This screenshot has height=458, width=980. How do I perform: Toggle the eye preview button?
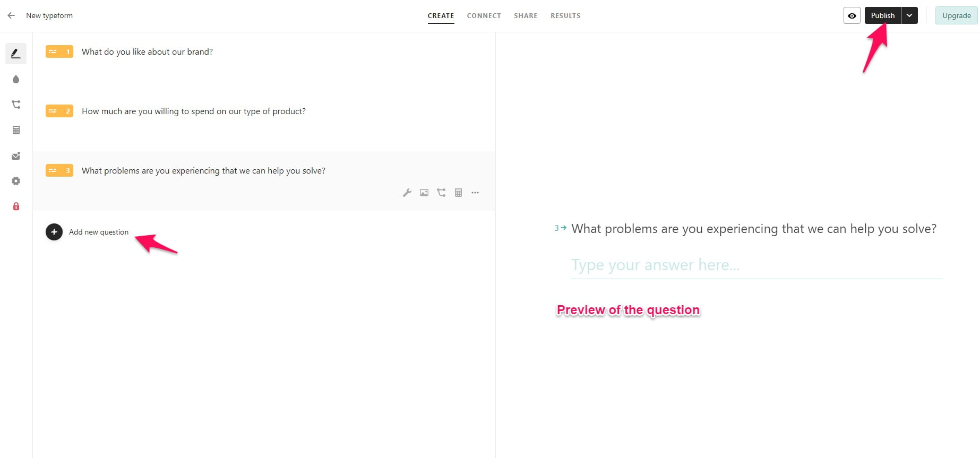[x=852, y=15]
